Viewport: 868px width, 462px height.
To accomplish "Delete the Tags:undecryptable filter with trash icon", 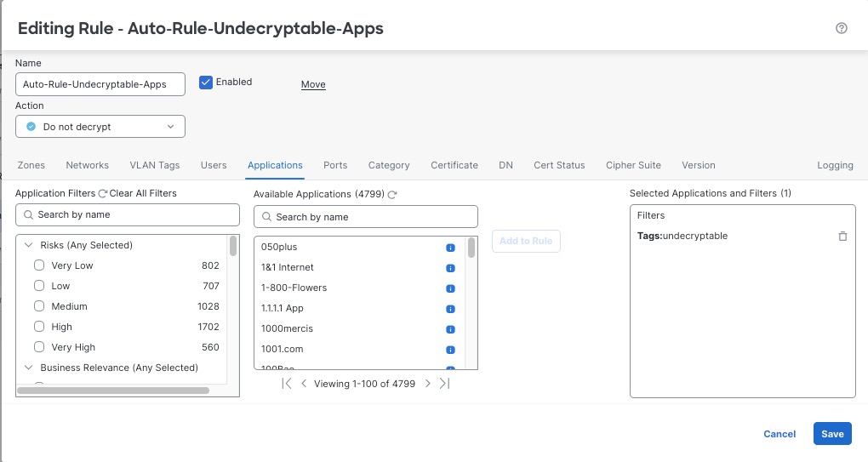I will pos(842,236).
